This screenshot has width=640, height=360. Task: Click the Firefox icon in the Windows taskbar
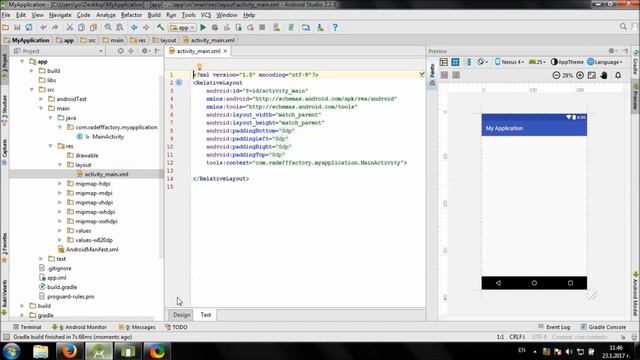[x=69, y=351]
